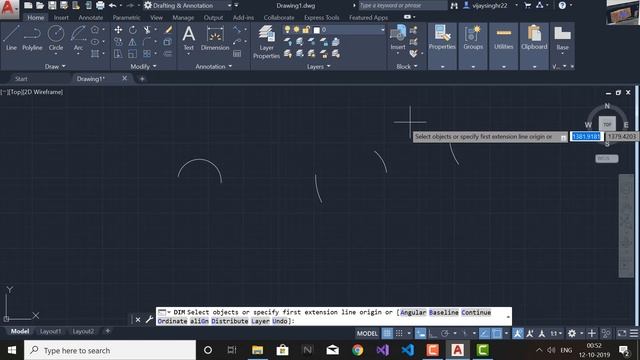Image resolution: width=640 pixels, height=360 pixels.
Task: Select the Arc tool
Action: click(x=78, y=38)
